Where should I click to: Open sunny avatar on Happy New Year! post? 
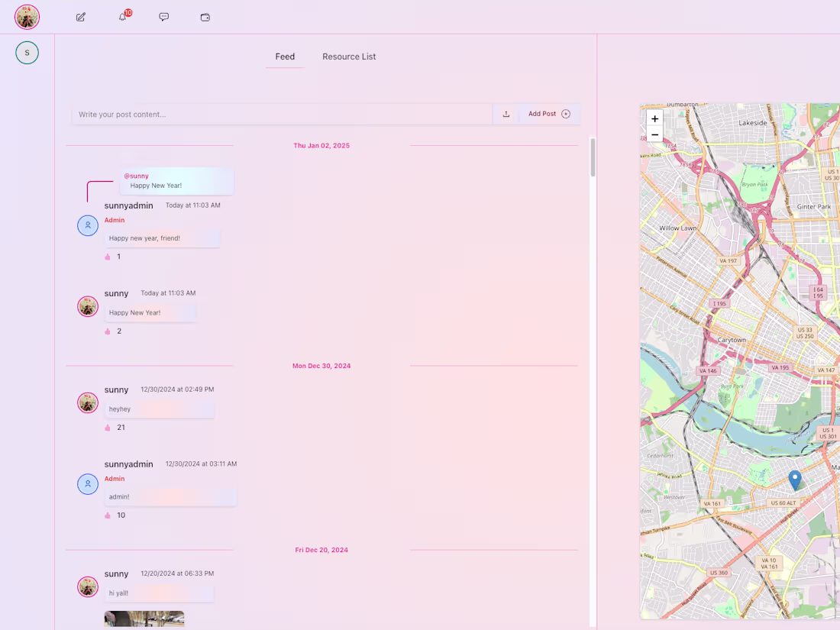coord(88,306)
